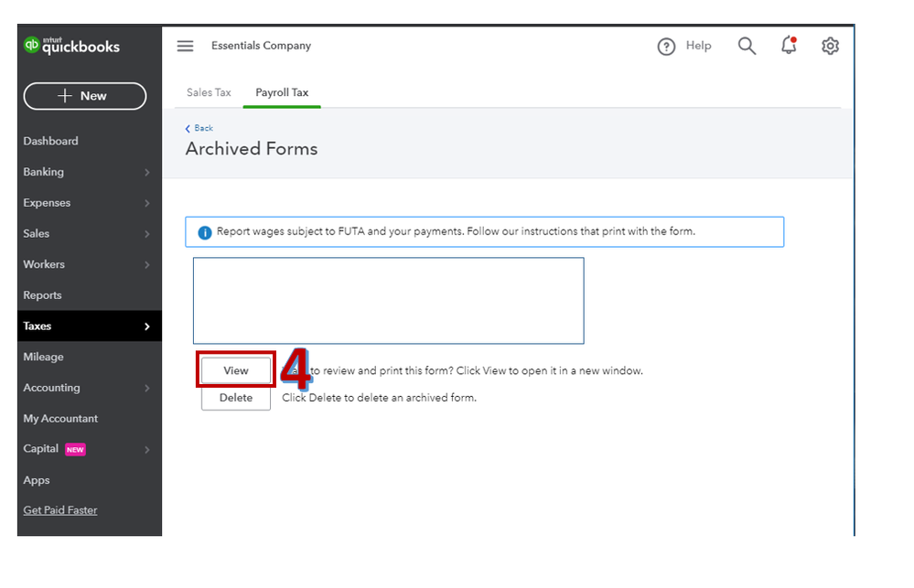Open the search magnifier
Screen dimensions: 914x588
click(x=747, y=46)
